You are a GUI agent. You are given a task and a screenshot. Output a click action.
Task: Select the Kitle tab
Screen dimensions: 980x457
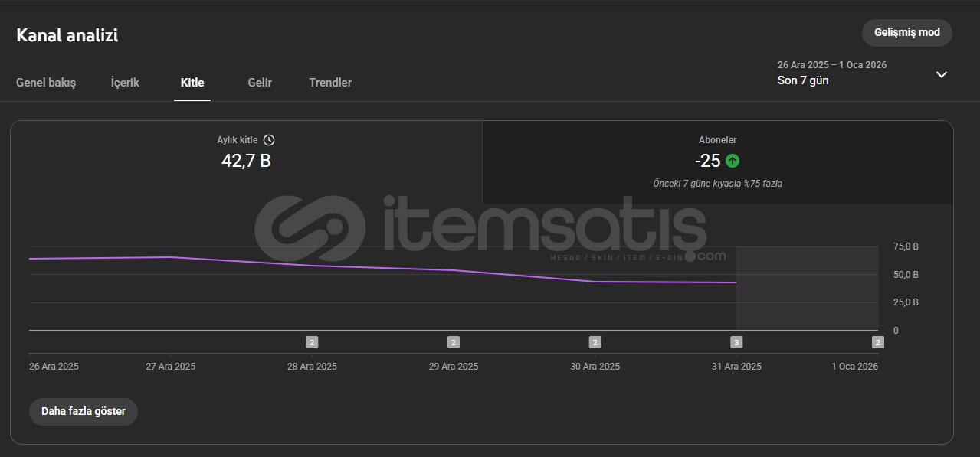(192, 83)
